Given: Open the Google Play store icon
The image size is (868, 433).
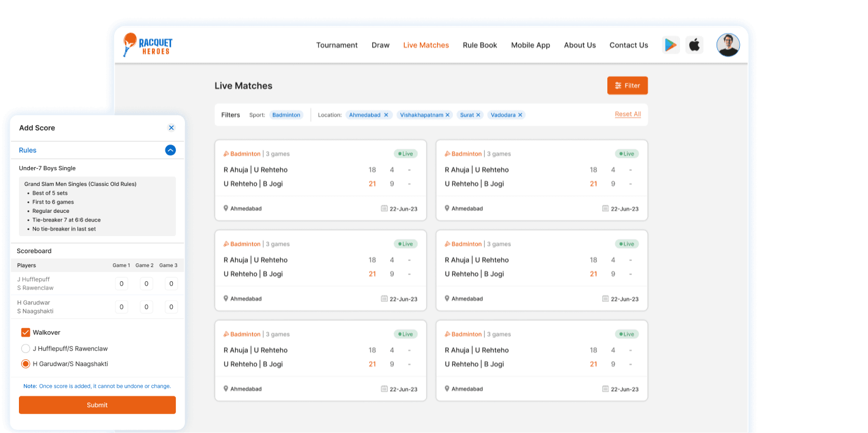Looking at the screenshot, I should [671, 45].
